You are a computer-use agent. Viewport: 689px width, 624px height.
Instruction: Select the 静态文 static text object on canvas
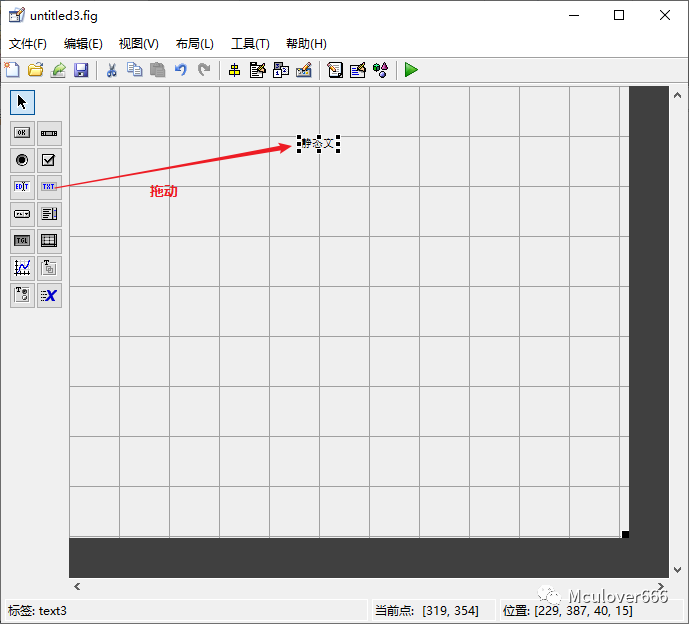coord(318,144)
